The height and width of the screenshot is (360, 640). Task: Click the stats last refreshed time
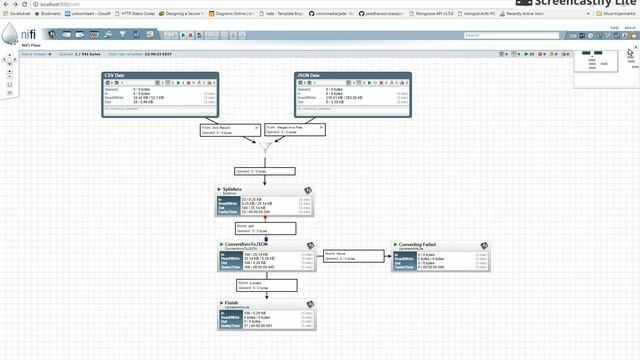pyautogui.click(x=140, y=54)
